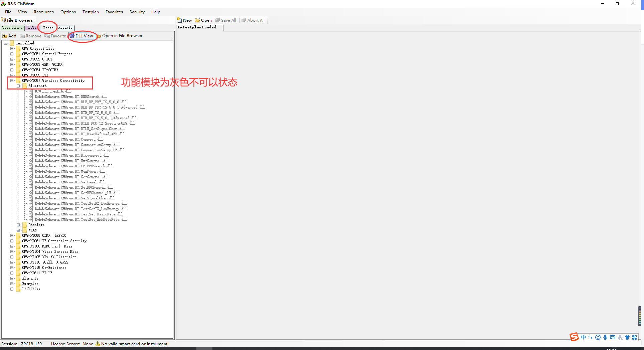Open the Sogou soft keyboard icon
644x350 pixels.
click(x=613, y=337)
